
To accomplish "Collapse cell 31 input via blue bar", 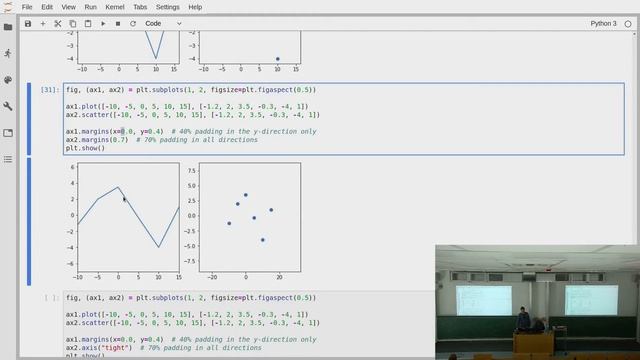I will click(29, 119).
